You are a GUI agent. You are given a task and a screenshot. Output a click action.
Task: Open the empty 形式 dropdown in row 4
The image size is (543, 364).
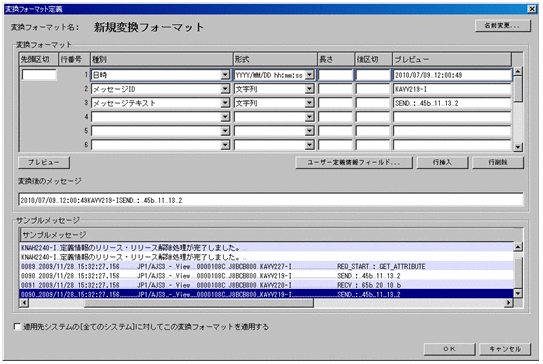tap(310, 117)
